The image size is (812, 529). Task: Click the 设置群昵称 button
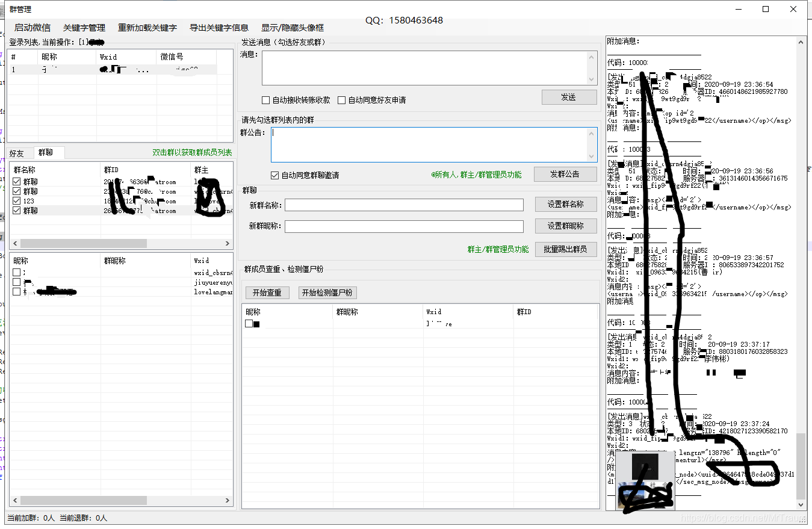point(566,226)
